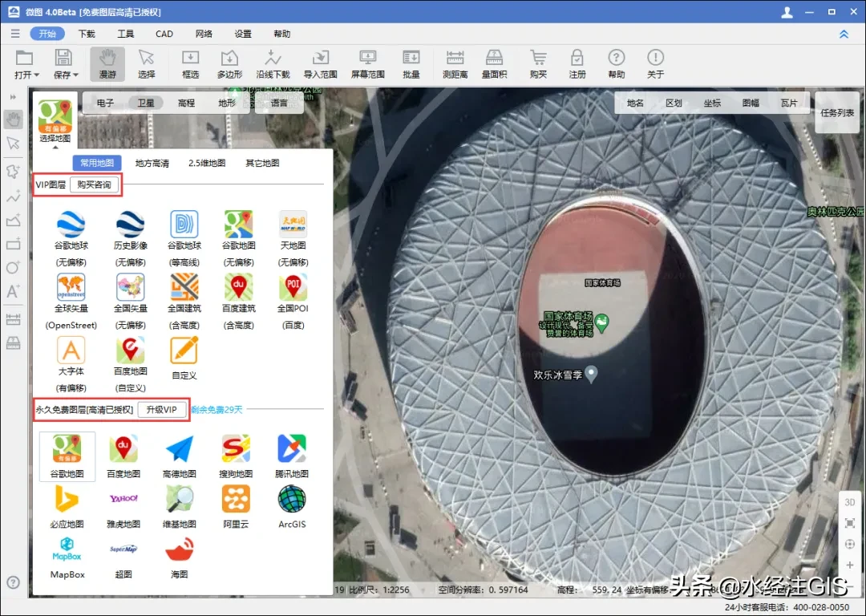This screenshot has height=616, width=866.
Task: Open the 下载 menu tab
Action: click(87, 34)
